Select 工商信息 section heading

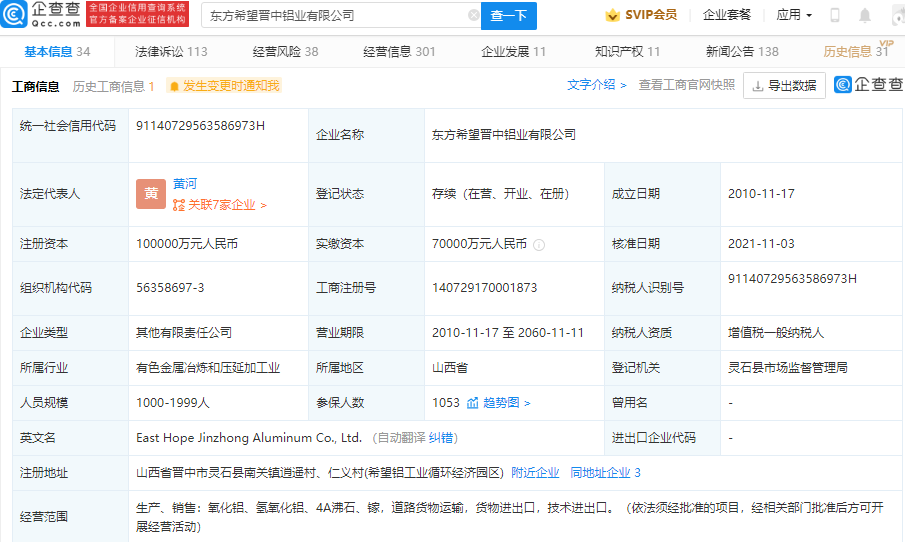point(35,87)
